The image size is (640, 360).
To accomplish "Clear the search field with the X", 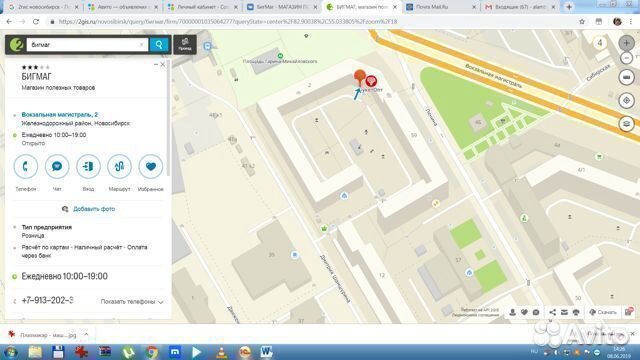I will (x=142, y=44).
